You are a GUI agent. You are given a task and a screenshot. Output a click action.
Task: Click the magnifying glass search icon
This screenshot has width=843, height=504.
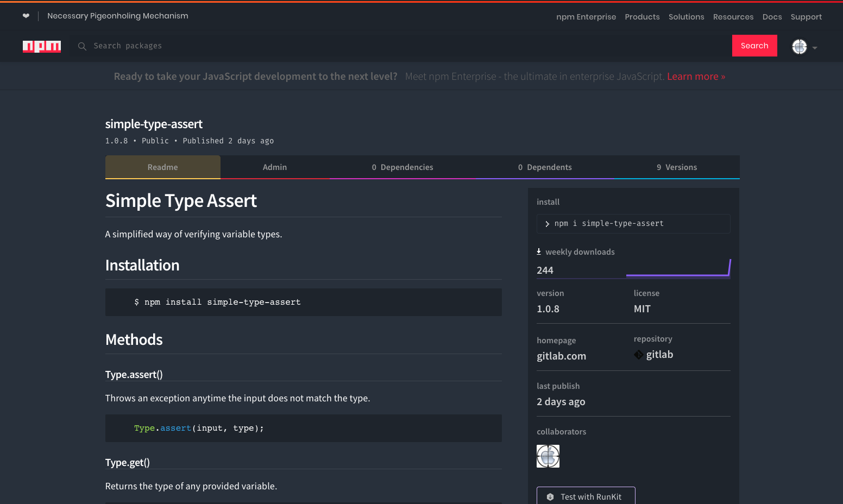[x=82, y=46]
